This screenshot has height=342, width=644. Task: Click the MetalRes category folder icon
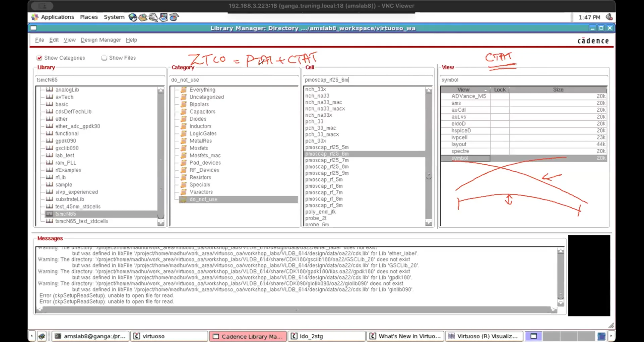point(183,141)
